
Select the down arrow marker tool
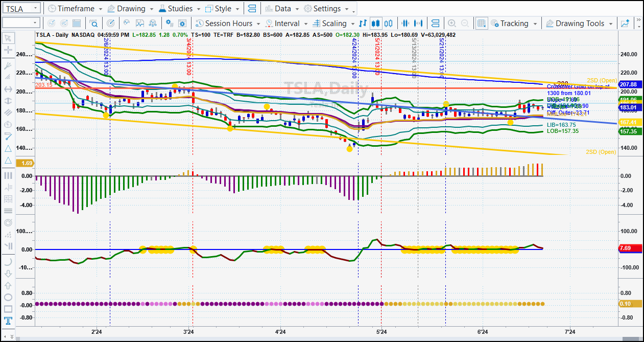pyautogui.click(x=8, y=273)
